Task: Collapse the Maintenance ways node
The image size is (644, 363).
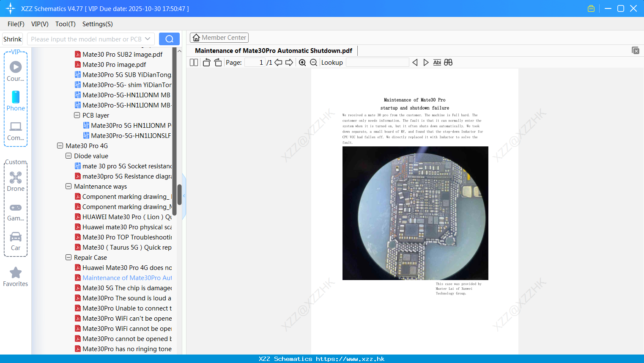Action: pos(69,186)
